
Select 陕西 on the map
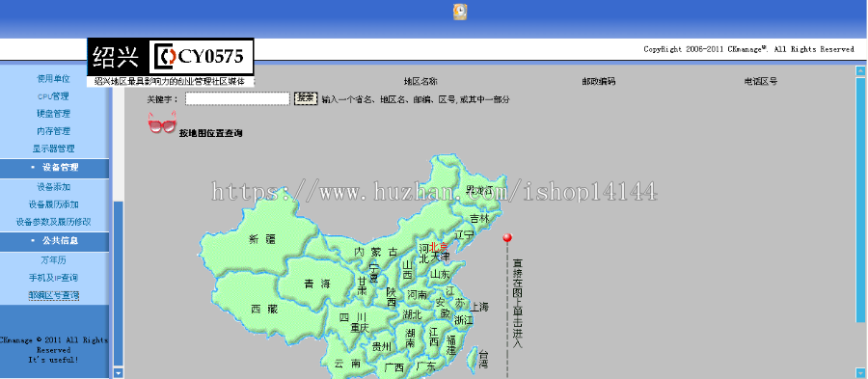pos(392,297)
